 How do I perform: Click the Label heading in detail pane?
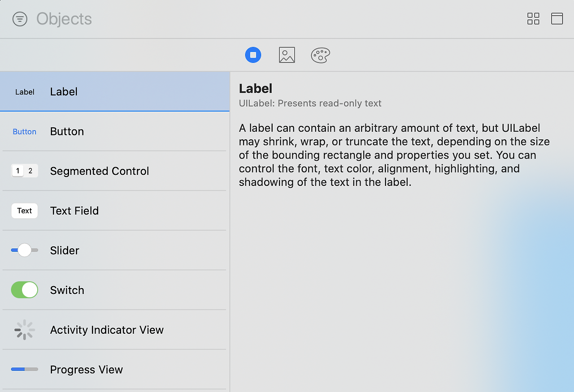[256, 88]
